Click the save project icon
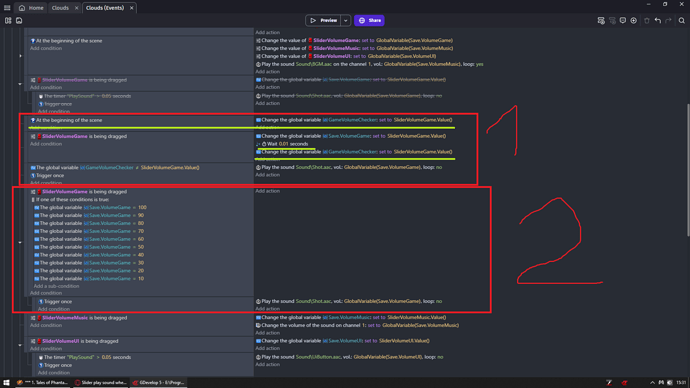The image size is (690, 388). tap(19, 21)
